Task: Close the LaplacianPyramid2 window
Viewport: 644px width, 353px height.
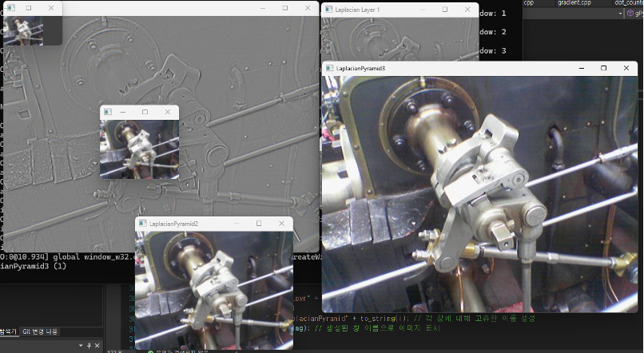Action: (281, 224)
